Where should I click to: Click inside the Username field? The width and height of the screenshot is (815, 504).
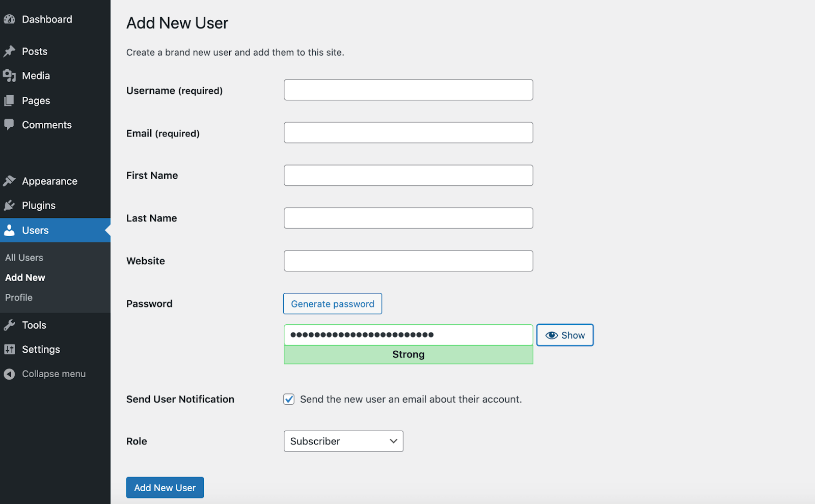point(407,90)
